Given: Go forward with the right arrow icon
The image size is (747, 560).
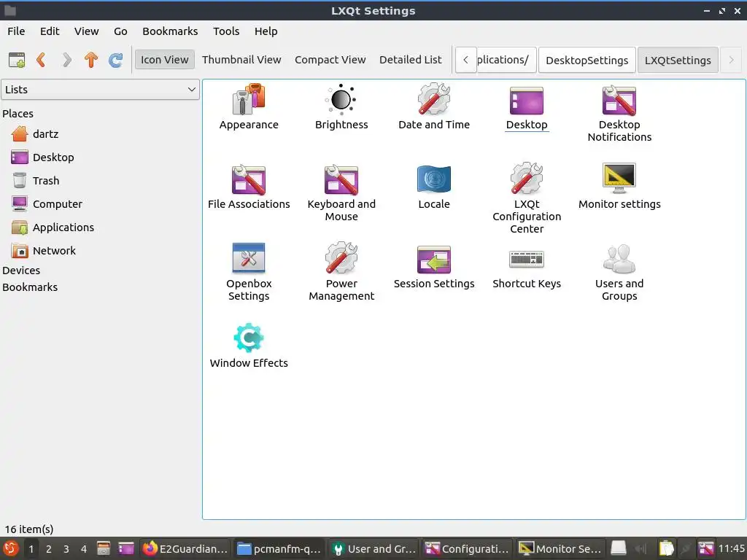Looking at the screenshot, I should click(66, 60).
